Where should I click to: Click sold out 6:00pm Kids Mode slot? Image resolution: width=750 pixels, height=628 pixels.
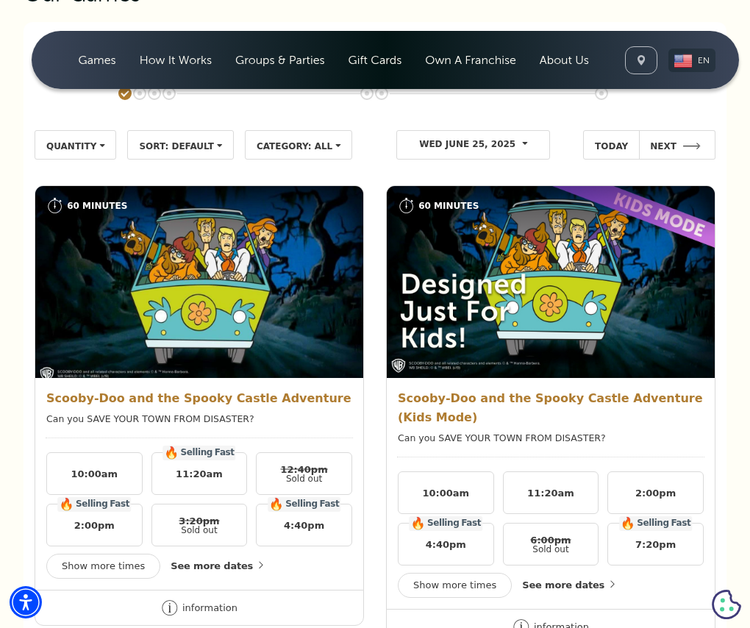(551, 544)
